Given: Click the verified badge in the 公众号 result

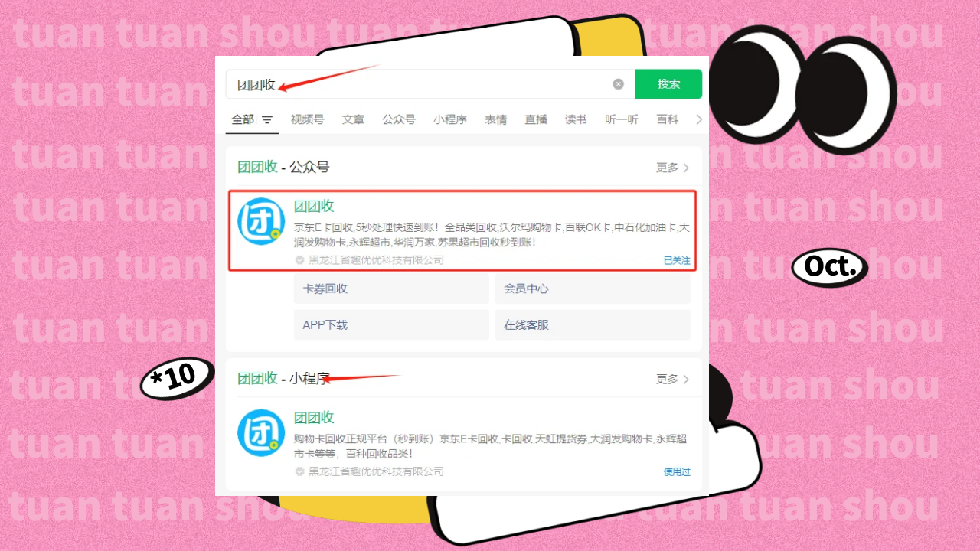Looking at the screenshot, I should coord(300,260).
